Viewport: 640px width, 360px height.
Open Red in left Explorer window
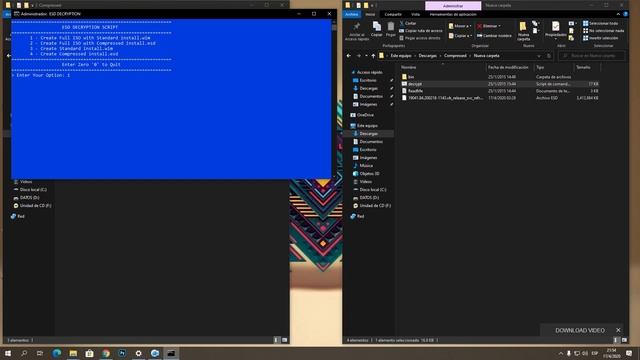[x=20, y=216]
